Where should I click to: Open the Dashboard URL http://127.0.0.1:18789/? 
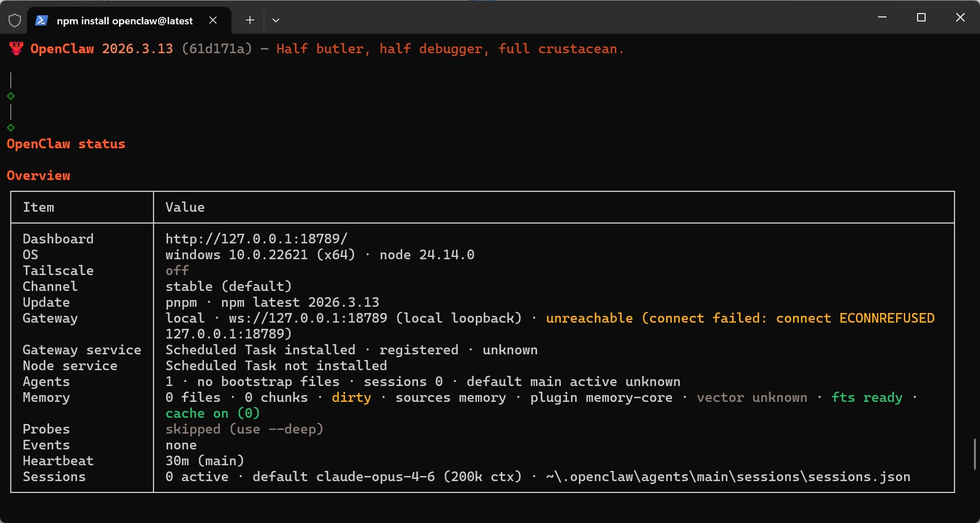coord(256,239)
